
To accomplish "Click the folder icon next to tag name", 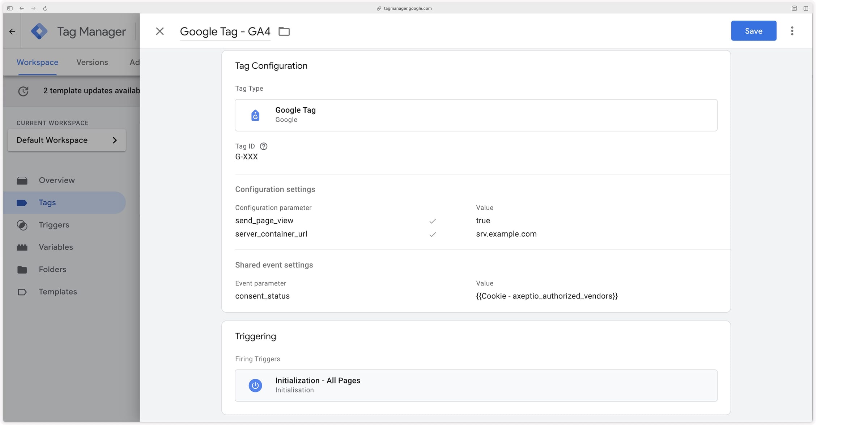I will pos(284,31).
